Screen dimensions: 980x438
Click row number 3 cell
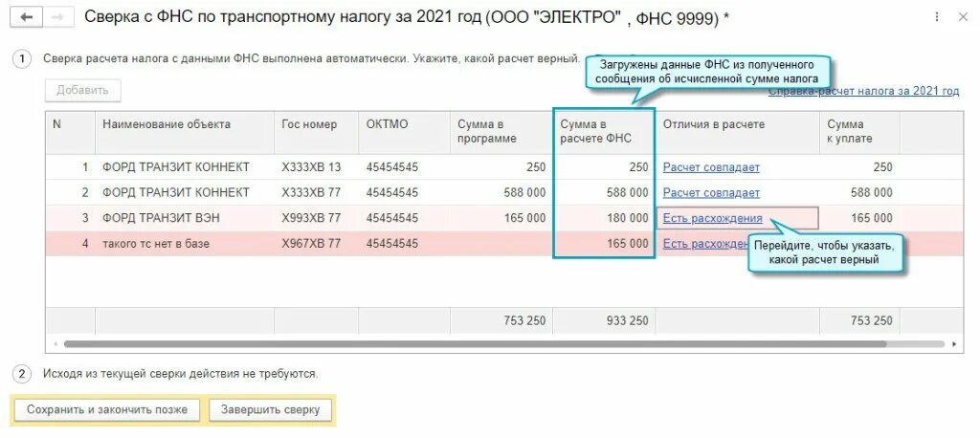[70, 219]
